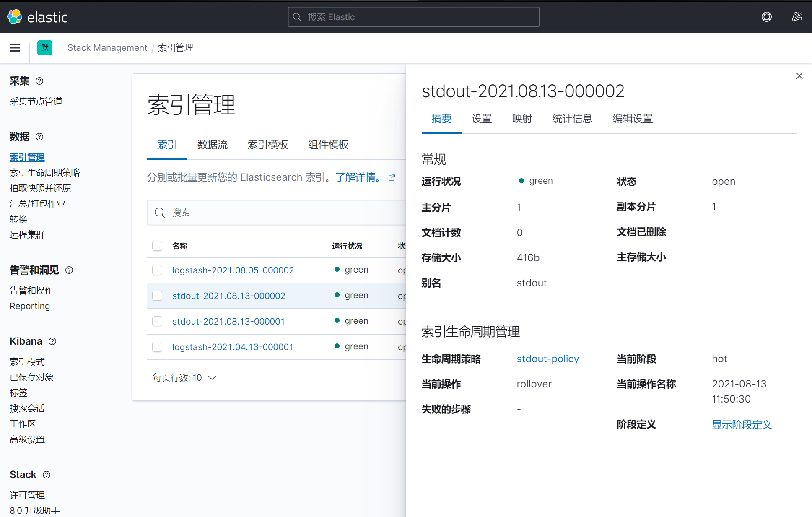Switch to the 摘要 flyout tab
This screenshot has width=812, height=517.
click(x=441, y=119)
